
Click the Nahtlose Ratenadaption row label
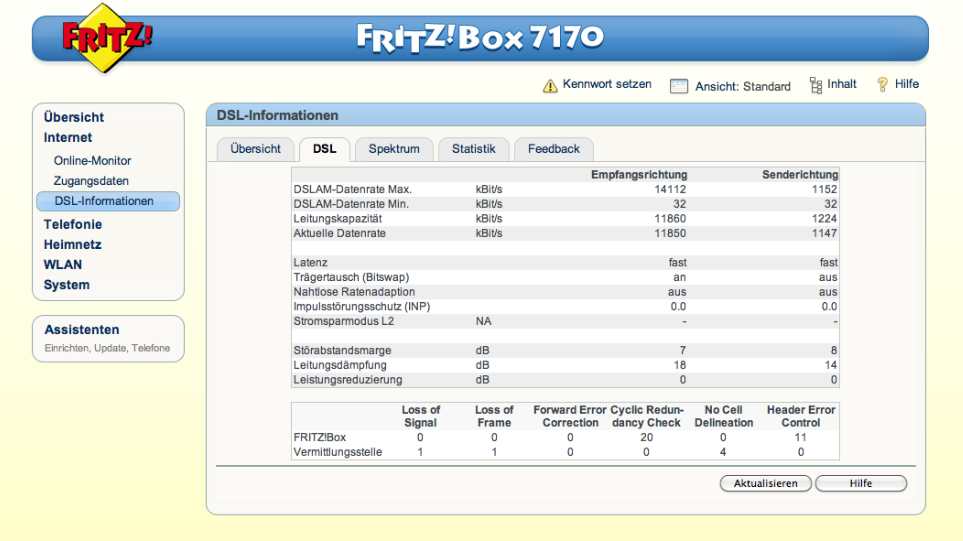coord(354,292)
